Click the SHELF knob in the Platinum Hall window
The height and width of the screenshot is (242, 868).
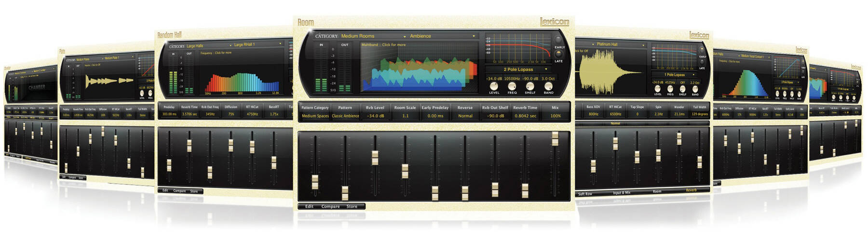[682, 88]
